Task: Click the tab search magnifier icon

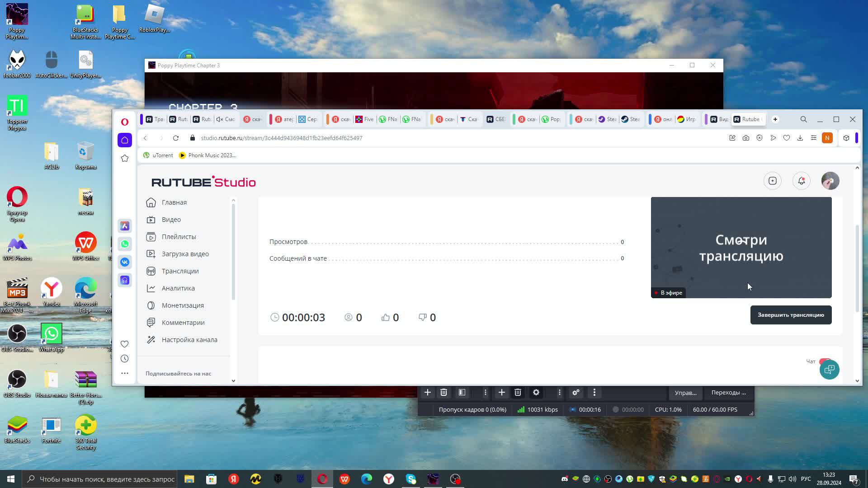Action: 803,119
